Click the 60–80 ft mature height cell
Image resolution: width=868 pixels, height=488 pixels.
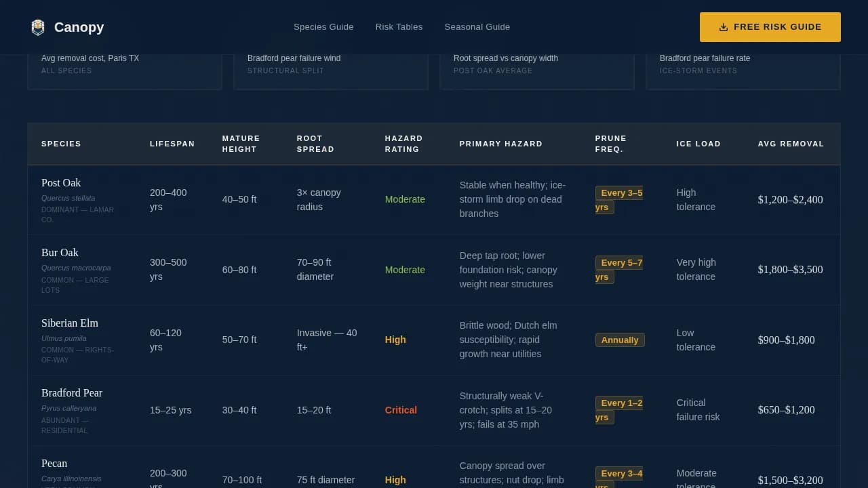tap(239, 270)
